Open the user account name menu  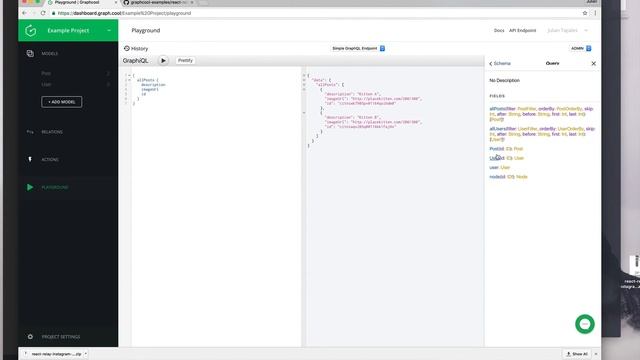(x=567, y=31)
